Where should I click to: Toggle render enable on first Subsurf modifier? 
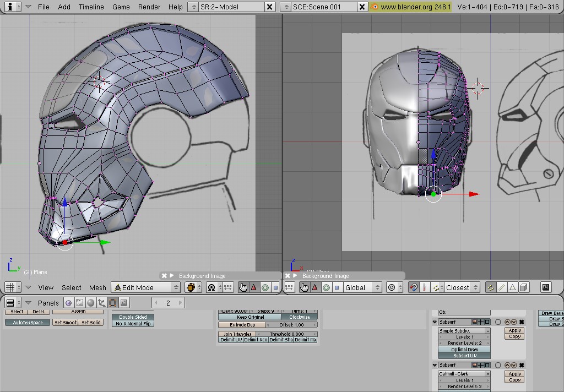pos(475,322)
